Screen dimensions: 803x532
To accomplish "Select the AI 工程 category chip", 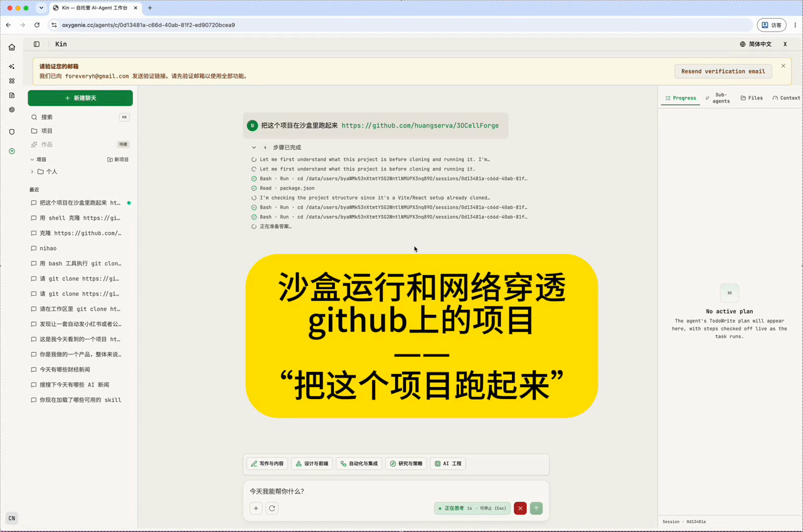I will (x=448, y=464).
